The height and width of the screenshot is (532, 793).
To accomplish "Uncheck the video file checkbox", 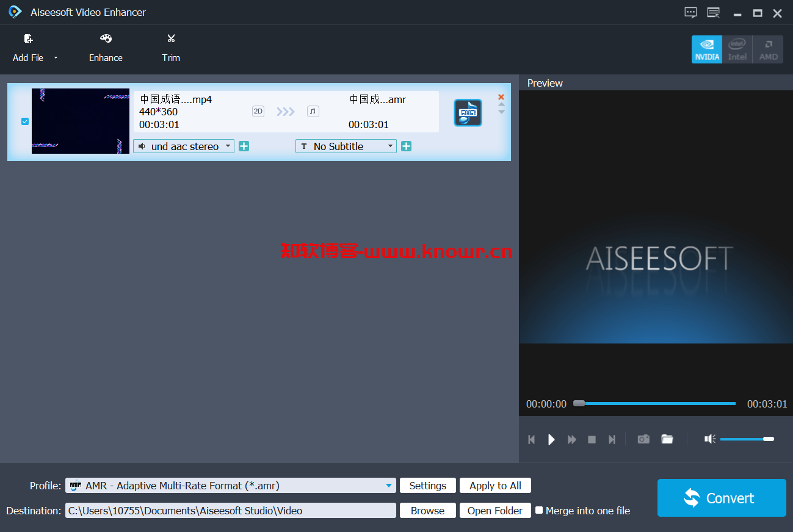I will point(25,121).
